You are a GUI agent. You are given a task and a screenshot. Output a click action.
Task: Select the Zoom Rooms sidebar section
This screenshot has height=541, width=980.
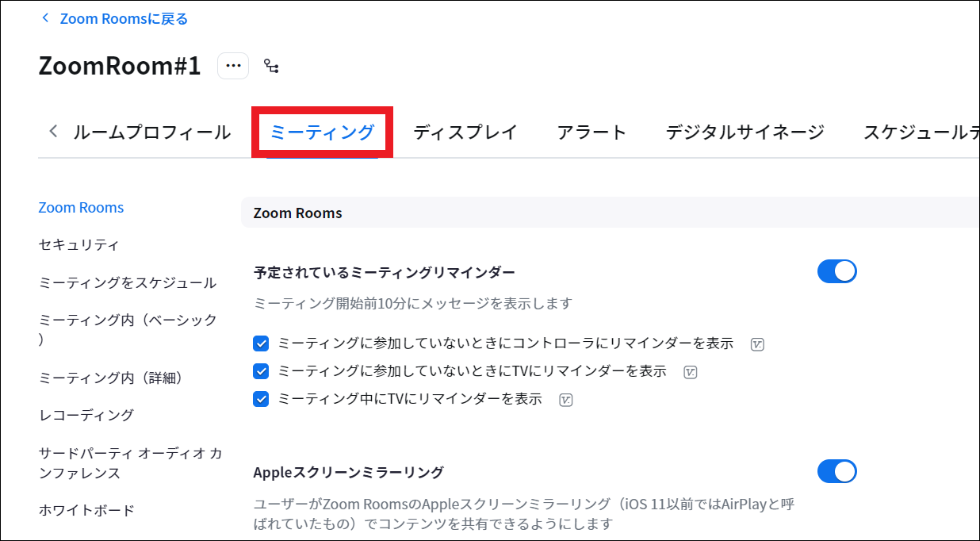[x=82, y=208]
